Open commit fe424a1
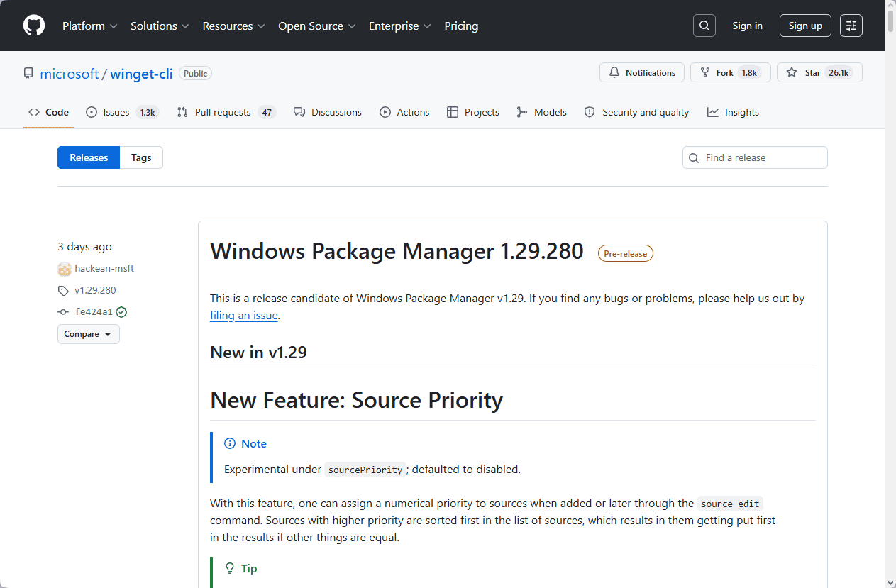 (94, 312)
